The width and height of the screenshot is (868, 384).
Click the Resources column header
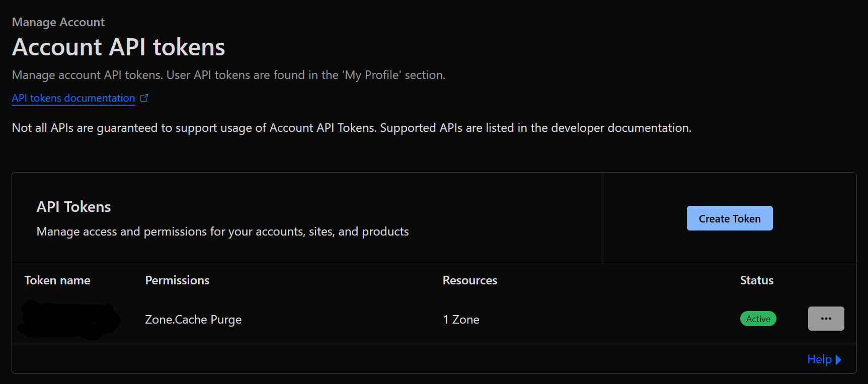pos(469,280)
